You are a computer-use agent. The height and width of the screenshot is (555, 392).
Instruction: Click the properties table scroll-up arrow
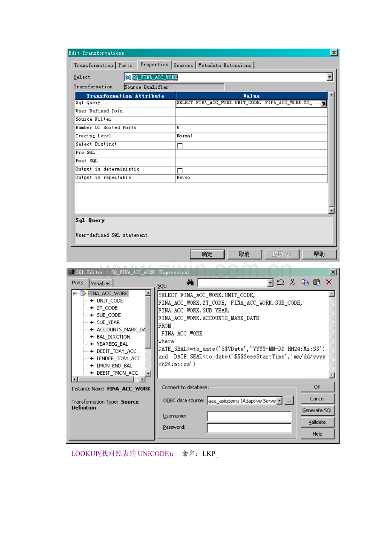point(331,95)
